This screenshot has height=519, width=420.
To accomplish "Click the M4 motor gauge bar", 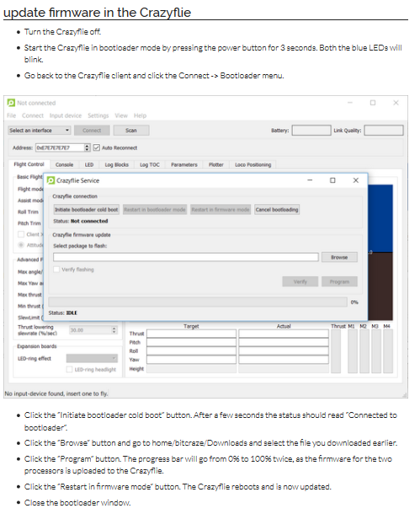I will pyautogui.click(x=387, y=351).
